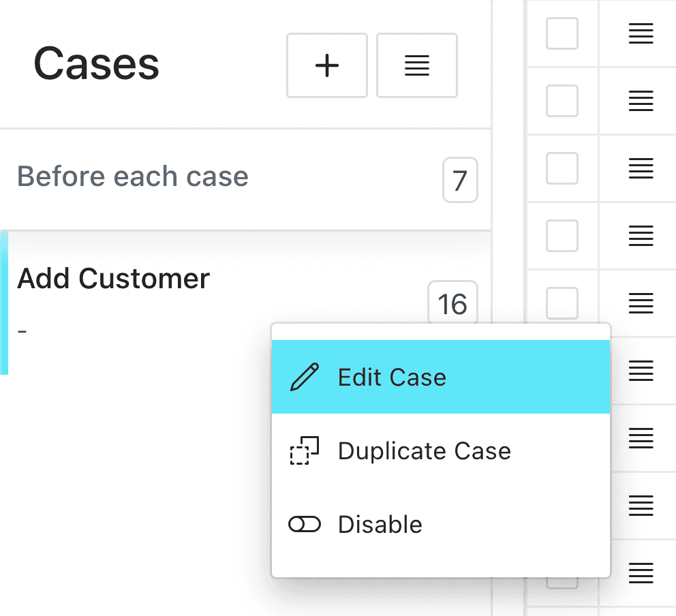Tick the fourth row checkbox
This screenshot has width=676, height=616.
click(562, 236)
